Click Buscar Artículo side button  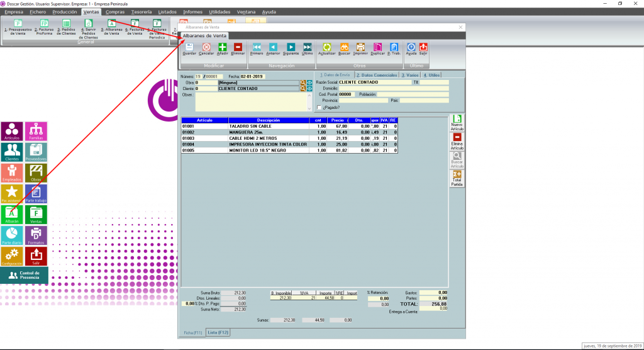(x=457, y=160)
